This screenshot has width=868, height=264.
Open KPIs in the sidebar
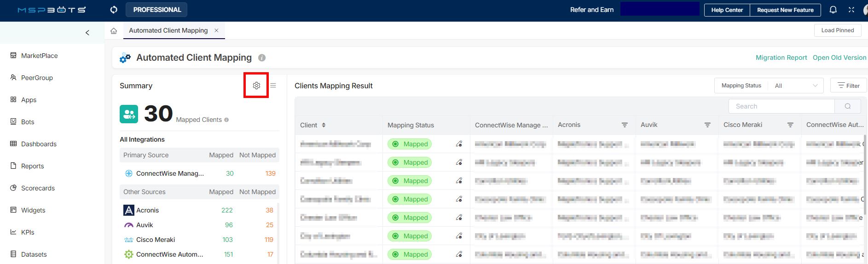click(x=22, y=232)
